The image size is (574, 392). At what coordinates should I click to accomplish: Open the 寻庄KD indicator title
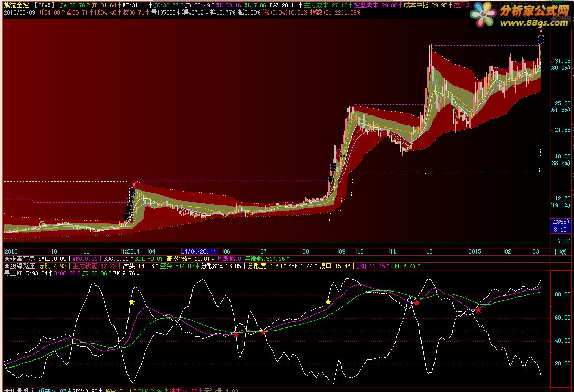[13, 273]
